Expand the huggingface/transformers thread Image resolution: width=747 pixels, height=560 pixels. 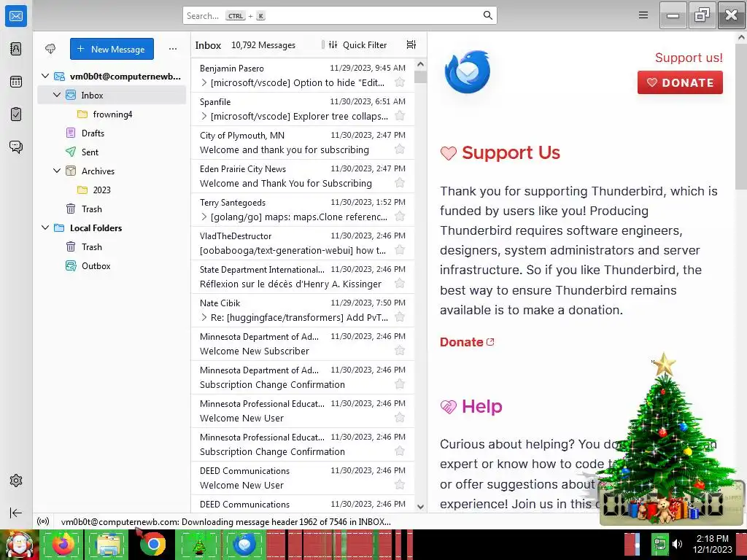204,317
